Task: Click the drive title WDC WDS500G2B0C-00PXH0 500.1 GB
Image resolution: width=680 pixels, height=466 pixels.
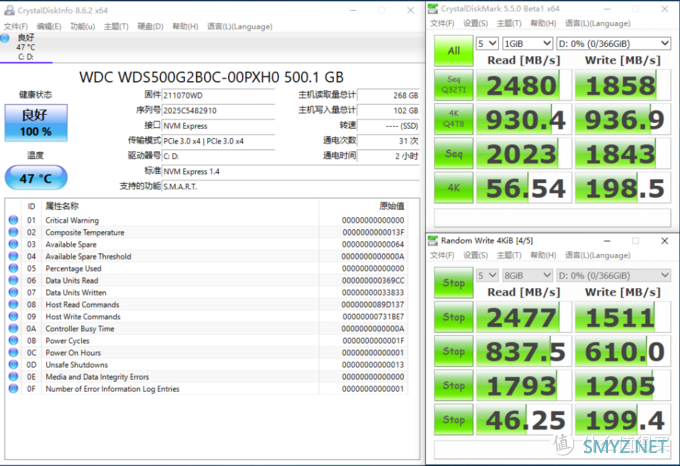Action: 211,77
